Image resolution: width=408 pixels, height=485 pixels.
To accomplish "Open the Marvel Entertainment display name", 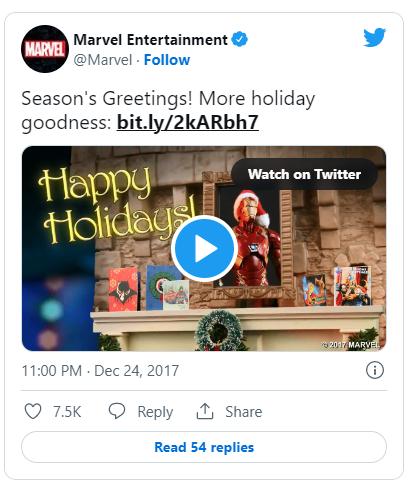I will click(x=150, y=40).
